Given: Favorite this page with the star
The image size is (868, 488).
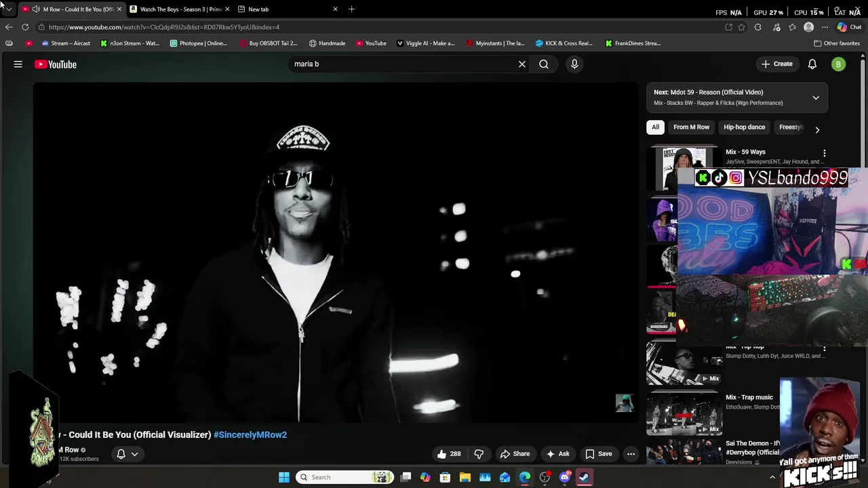Looking at the screenshot, I should pos(741,27).
